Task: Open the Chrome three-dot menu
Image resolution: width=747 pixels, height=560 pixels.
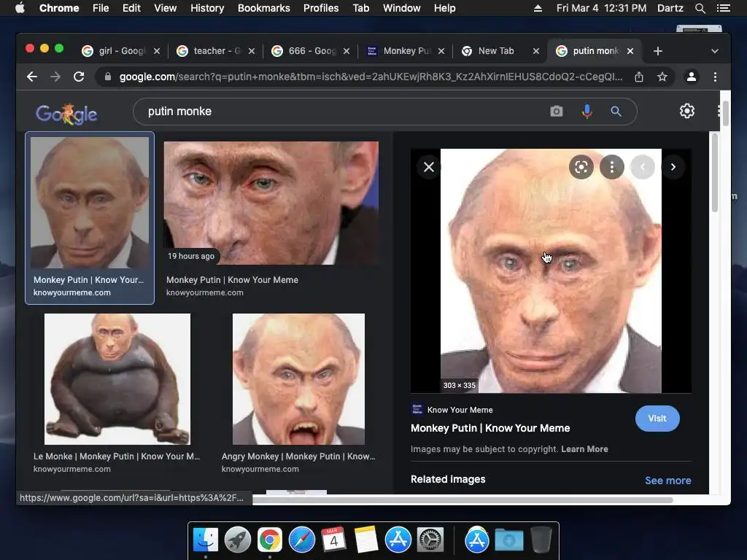Action: 715,77
